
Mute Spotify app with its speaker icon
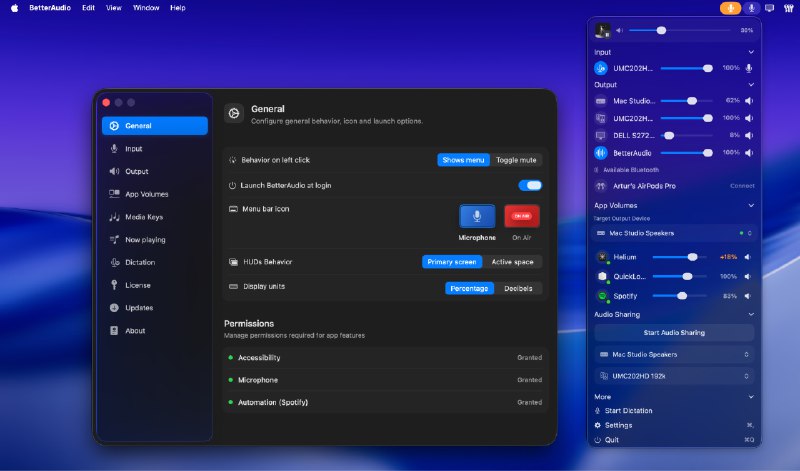point(747,296)
